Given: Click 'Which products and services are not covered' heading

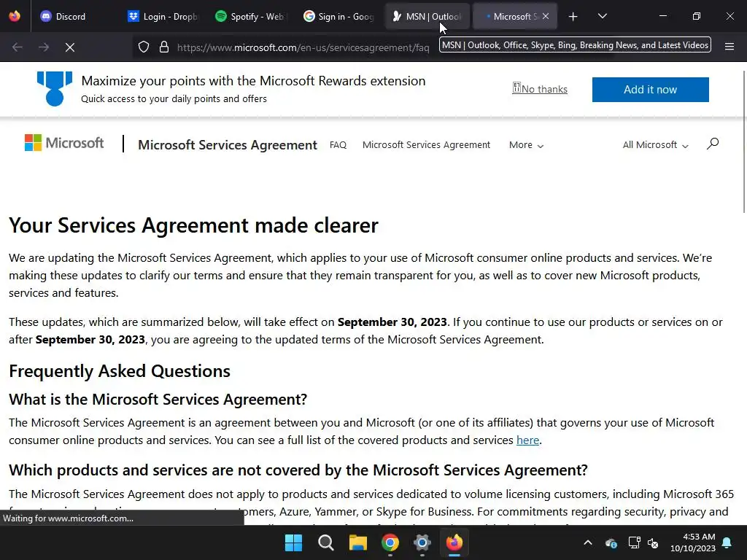Looking at the screenshot, I should click(298, 470).
